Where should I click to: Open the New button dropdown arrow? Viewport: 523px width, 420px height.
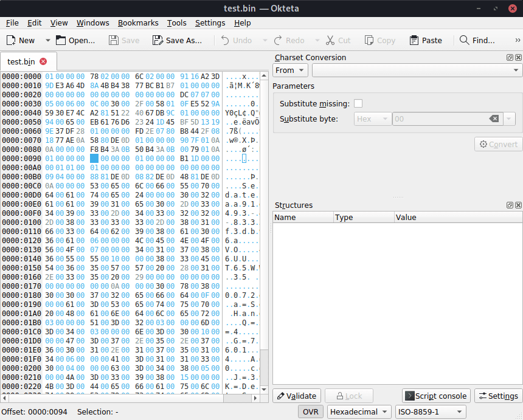coord(47,40)
